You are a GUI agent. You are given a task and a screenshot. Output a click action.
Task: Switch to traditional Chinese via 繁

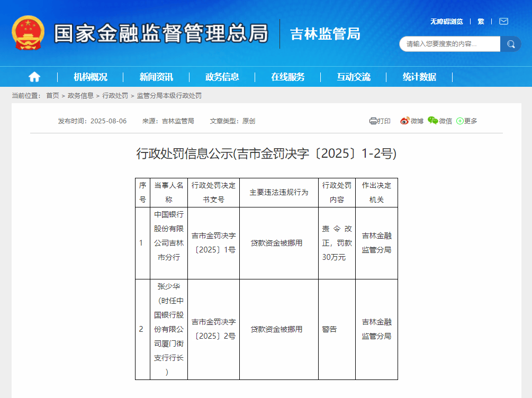(x=481, y=22)
